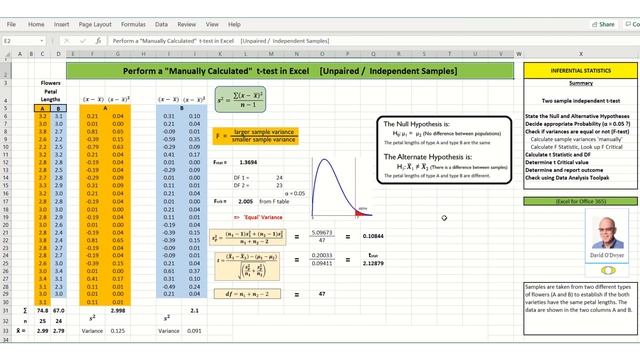Click the variance value 0.091
Image resolution: width=640 pixels, height=360 pixels.
tap(194, 331)
